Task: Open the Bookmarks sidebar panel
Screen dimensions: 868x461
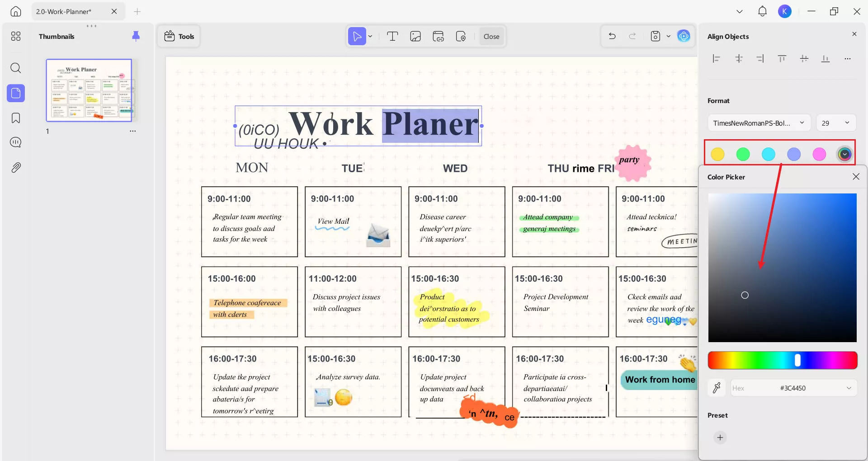Action: click(16, 118)
